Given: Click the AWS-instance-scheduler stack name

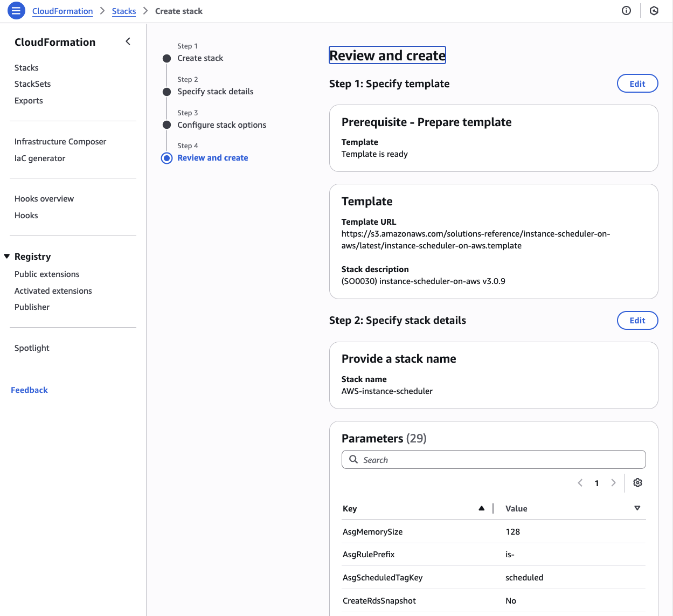Looking at the screenshot, I should 387,391.
